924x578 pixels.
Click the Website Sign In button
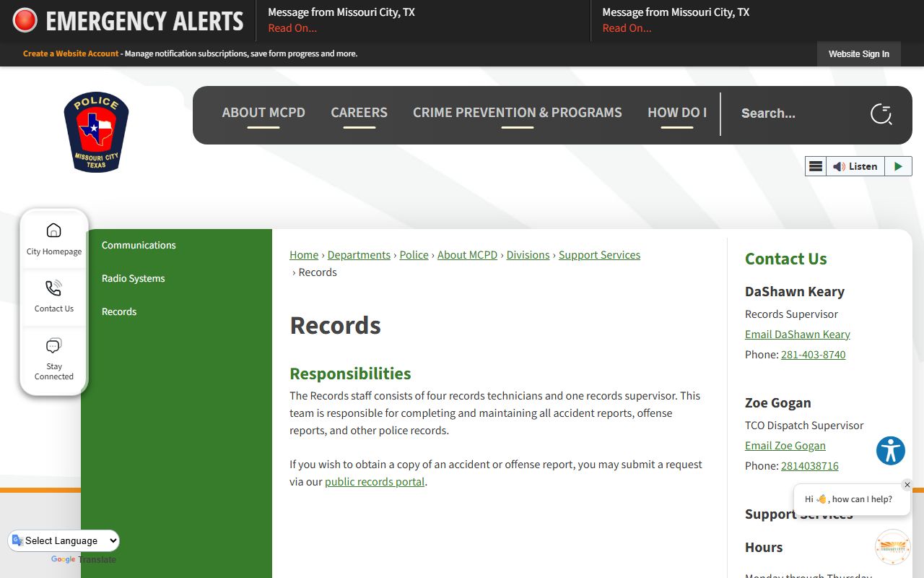click(x=858, y=53)
